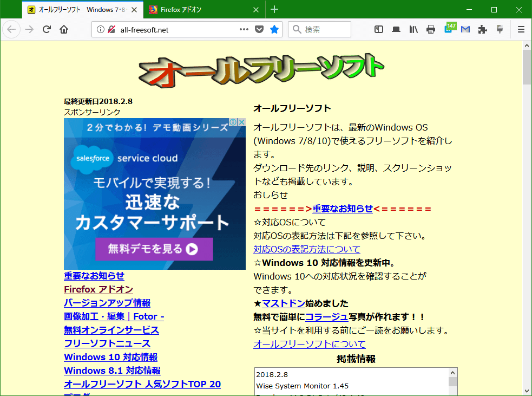Open the フリーソフトニュース link
The width and height of the screenshot is (532, 396).
(107, 343)
